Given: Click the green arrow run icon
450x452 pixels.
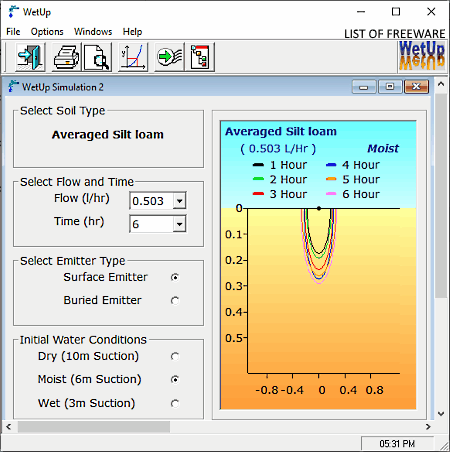Looking at the screenshot, I should (169, 57).
